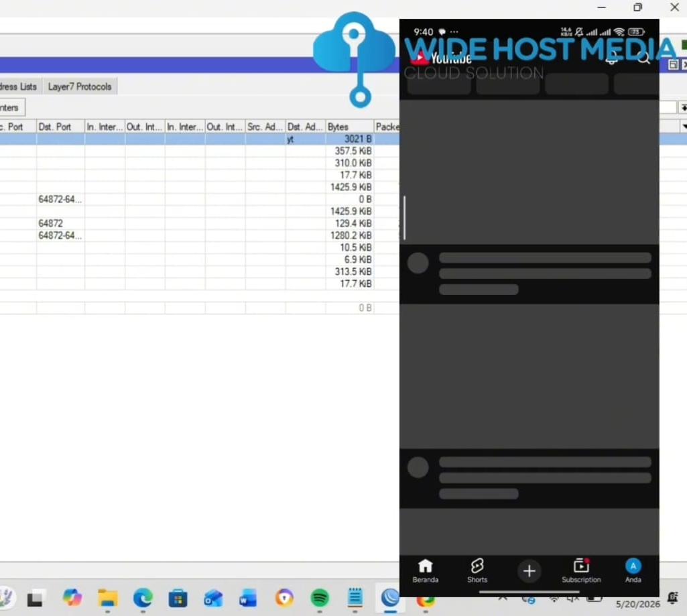This screenshot has width=687, height=616.
Task: Select the row showing 129.4 KiB
Action: [x=200, y=223]
